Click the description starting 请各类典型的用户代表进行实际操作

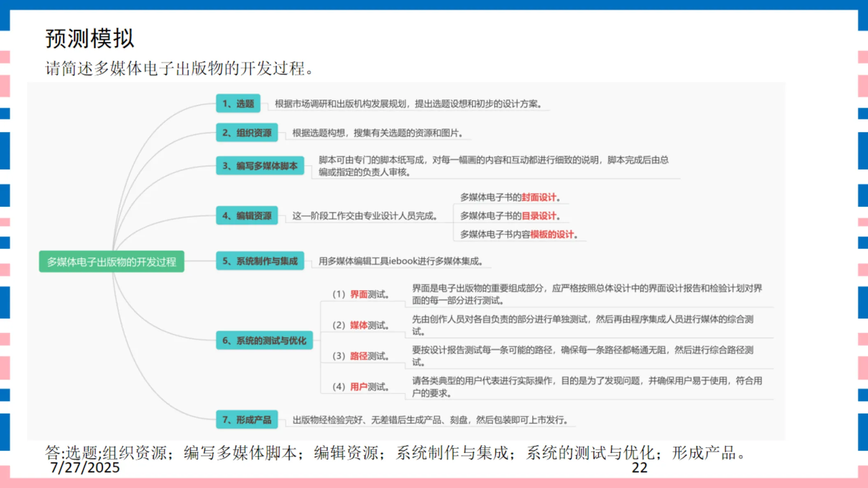[x=587, y=387]
